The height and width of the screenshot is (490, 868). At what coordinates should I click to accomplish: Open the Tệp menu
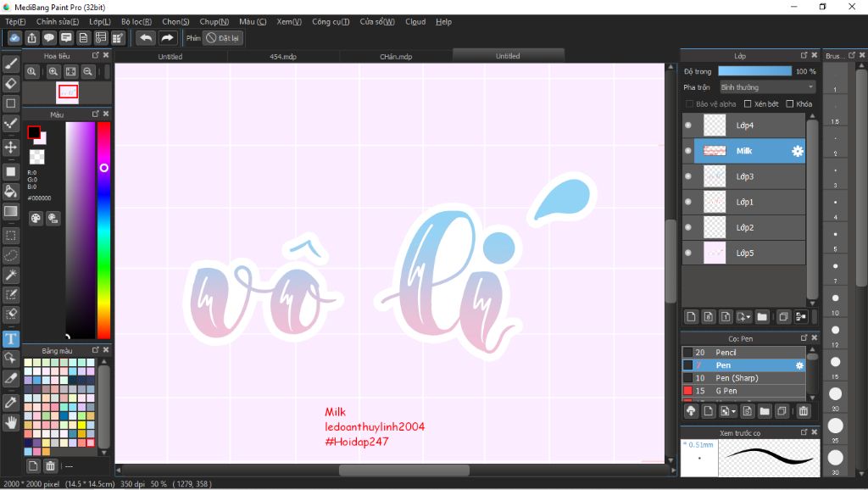pos(15,21)
